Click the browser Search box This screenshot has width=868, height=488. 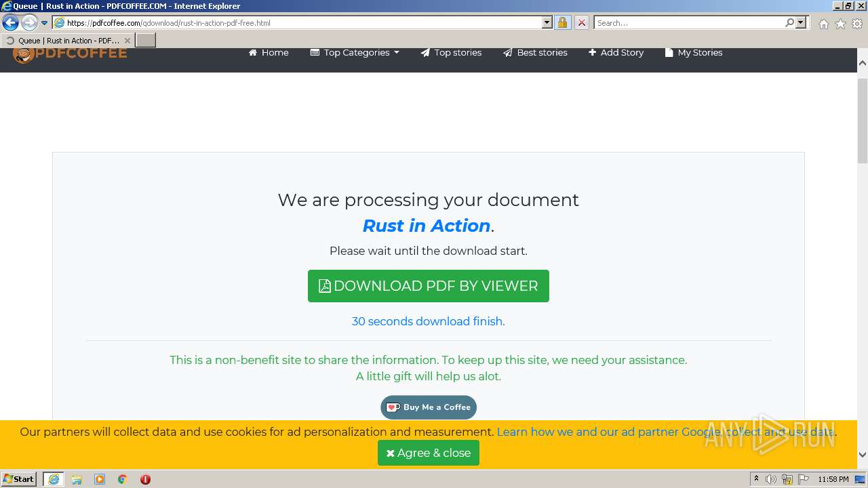pos(689,22)
